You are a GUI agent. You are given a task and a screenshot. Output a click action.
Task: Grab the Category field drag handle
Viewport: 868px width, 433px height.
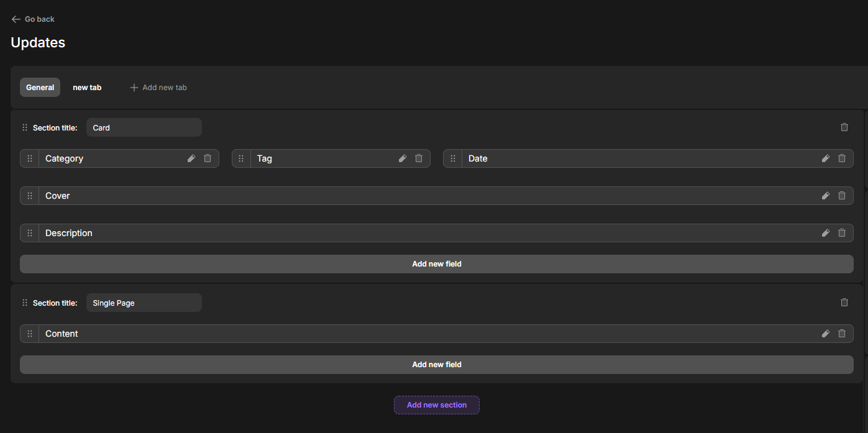[x=30, y=158]
